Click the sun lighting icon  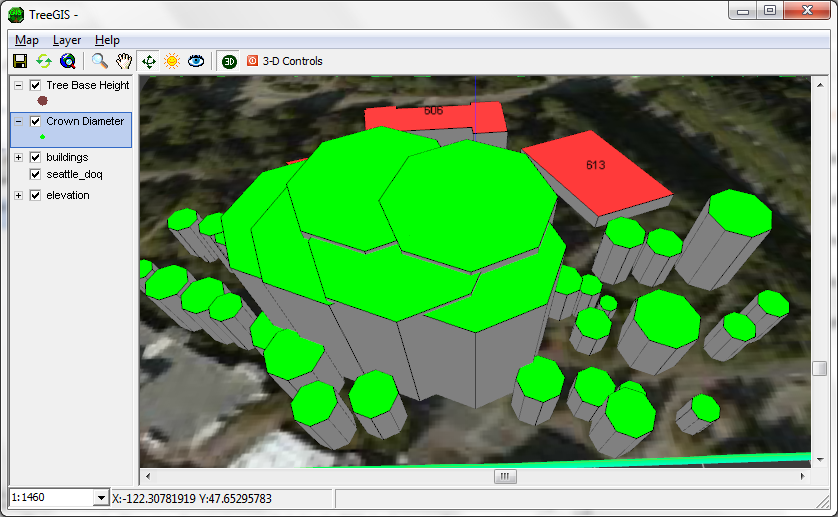[172, 61]
